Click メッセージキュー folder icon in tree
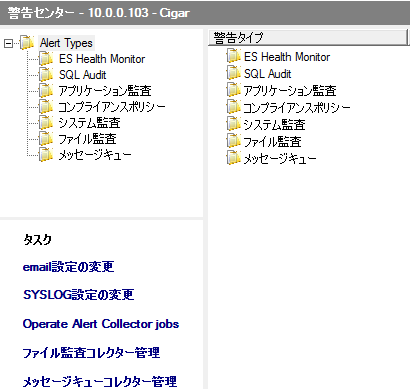410x389 pixels. point(46,155)
